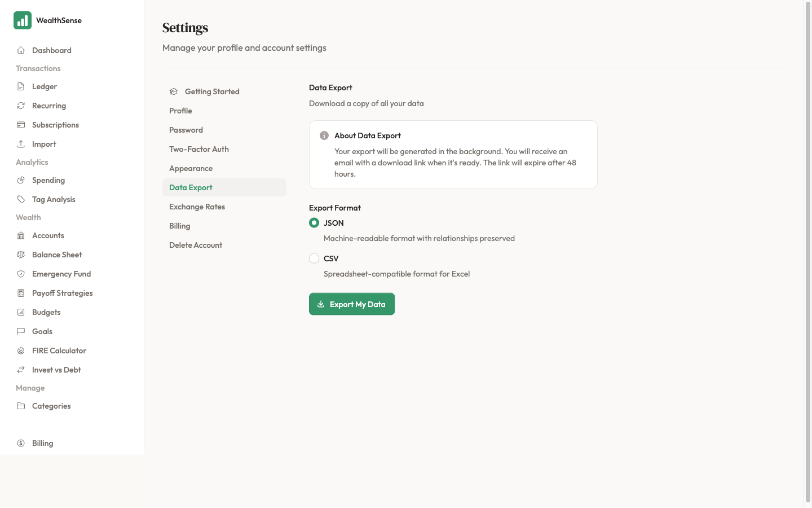Click the Ledger document icon

click(21, 86)
